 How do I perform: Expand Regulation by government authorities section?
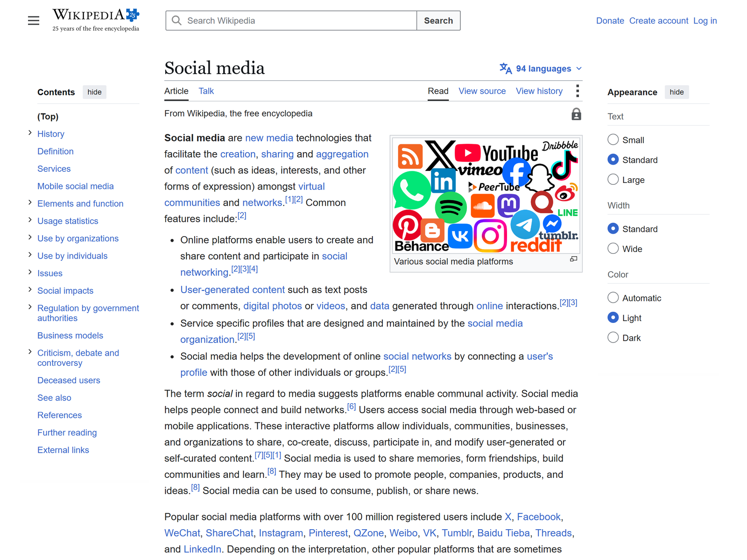30,307
